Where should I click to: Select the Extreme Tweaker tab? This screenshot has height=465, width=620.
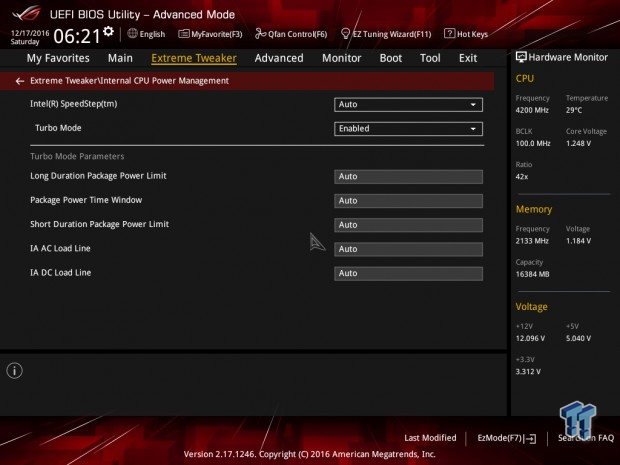194,58
